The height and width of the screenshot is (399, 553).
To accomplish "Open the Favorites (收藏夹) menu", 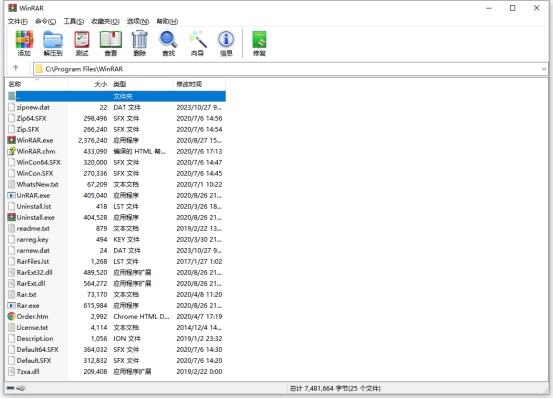I will click(x=105, y=21).
